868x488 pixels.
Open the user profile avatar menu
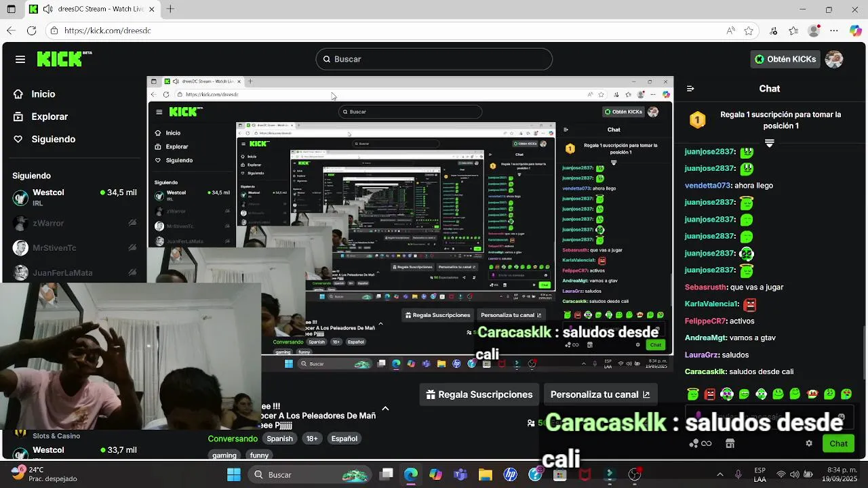tap(834, 59)
